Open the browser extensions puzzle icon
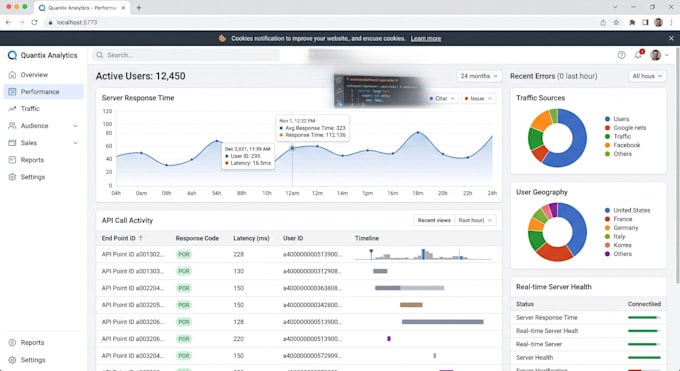Image resolution: width=680 pixels, height=371 pixels. click(x=632, y=22)
